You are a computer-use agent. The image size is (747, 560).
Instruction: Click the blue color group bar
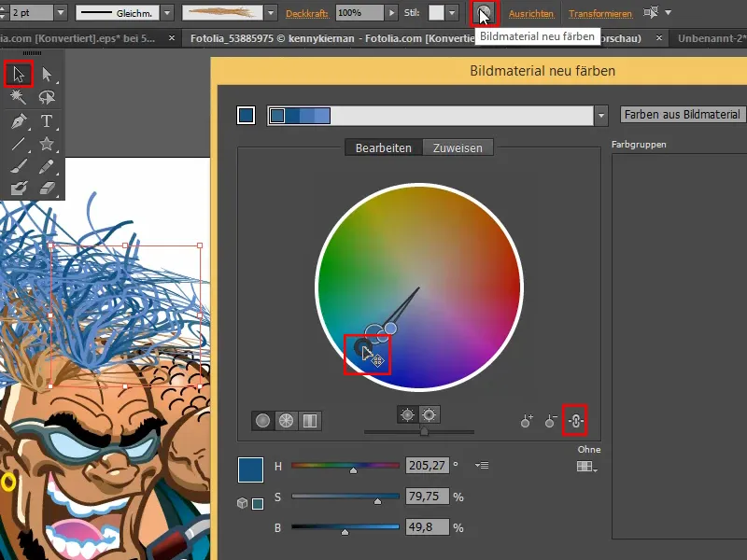(x=299, y=116)
